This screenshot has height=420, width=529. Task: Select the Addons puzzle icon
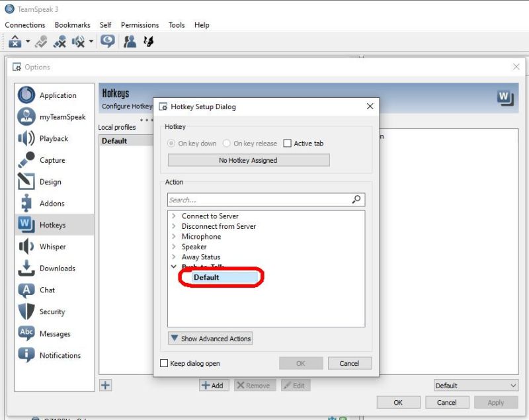tap(26, 203)
